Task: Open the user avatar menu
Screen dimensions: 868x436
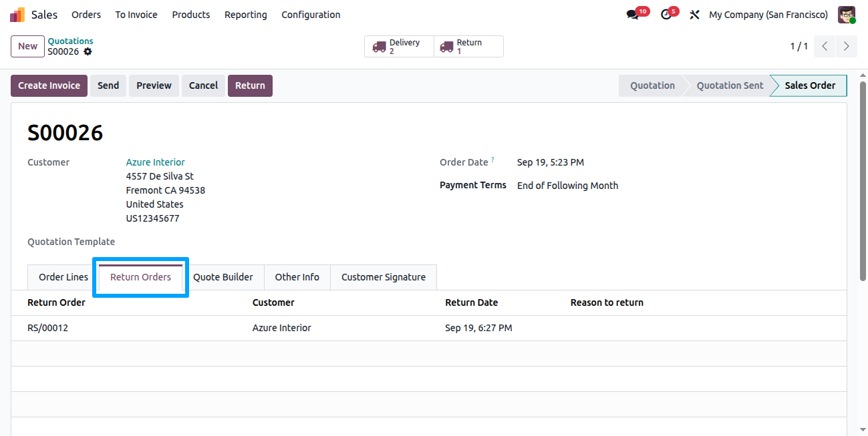Action: 847,15
